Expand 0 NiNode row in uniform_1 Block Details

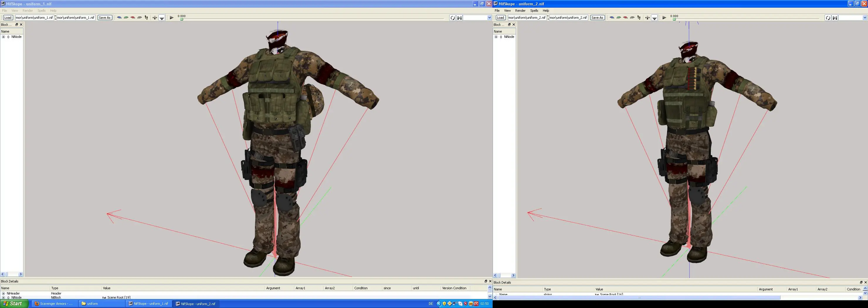tap(3, 297)
